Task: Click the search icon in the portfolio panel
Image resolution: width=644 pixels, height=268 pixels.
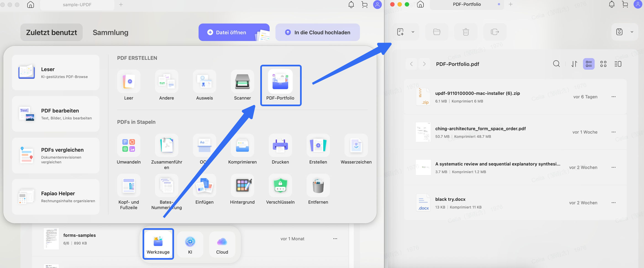Action: click(x=556, y=64)
